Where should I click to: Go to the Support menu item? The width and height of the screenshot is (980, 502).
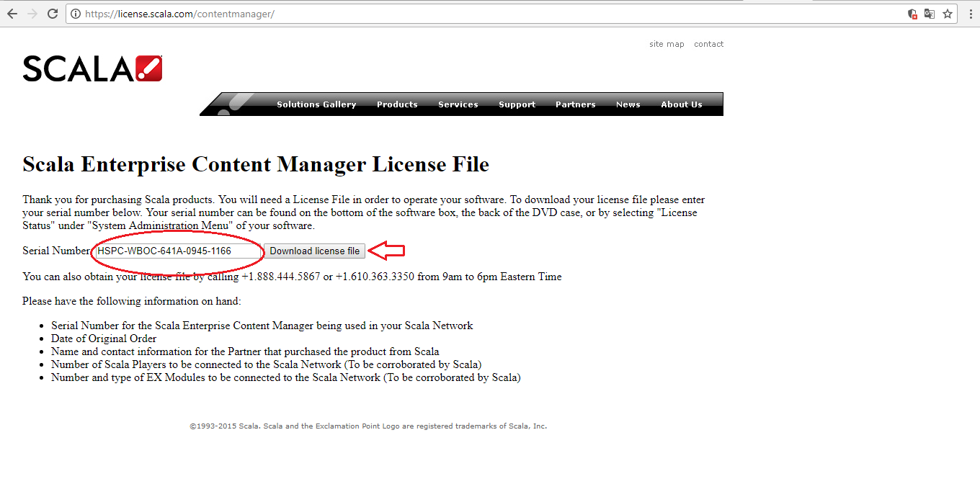pos(517,104)
